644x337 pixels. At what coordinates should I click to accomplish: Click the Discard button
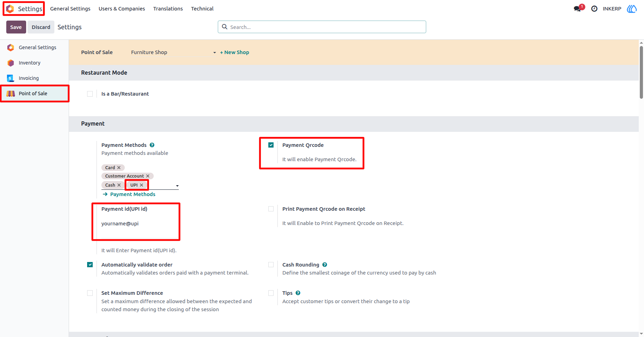tap(41, 27)
